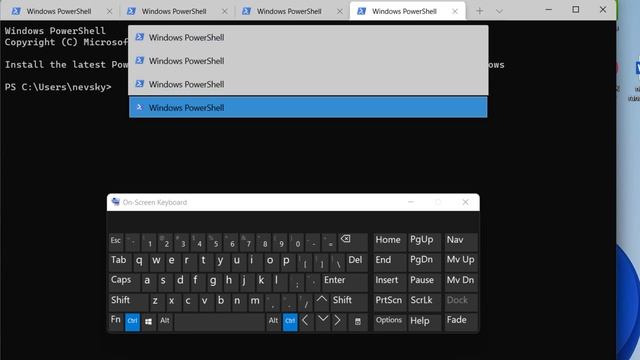The width and height of the screenshot is (640, 360).
Task: Click the letter q key
Action: click(140, 261)
